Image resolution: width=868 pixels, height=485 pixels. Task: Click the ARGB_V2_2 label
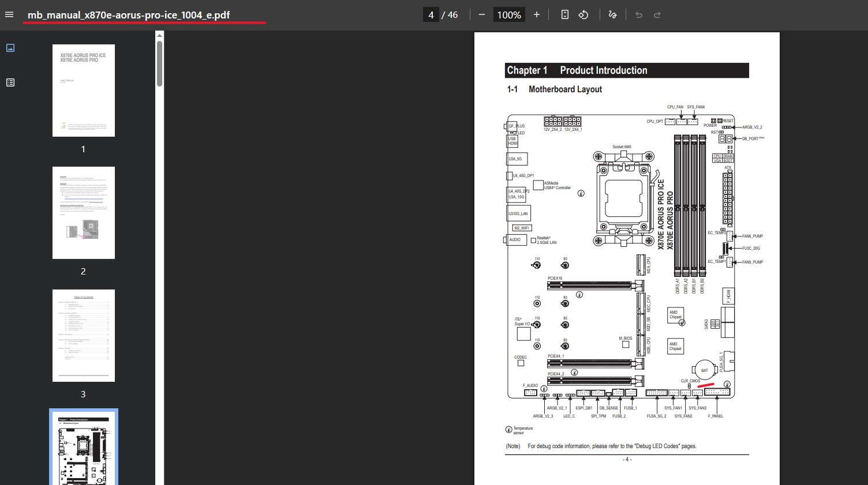click(752, 127)
